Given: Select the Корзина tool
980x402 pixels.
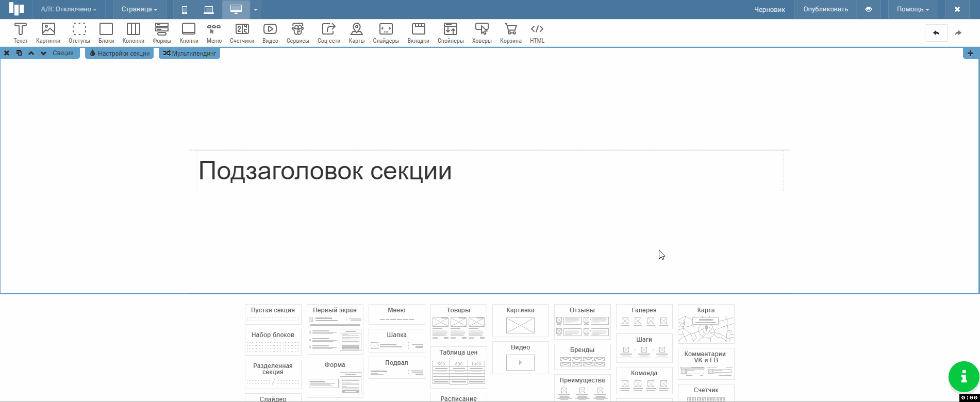Looking at the screenshot, I should coord(511,33).
